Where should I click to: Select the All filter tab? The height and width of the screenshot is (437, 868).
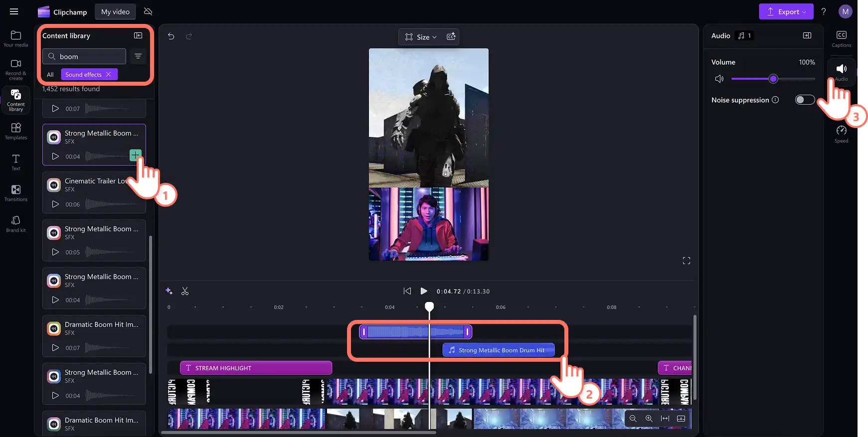(x=50, y=74)
